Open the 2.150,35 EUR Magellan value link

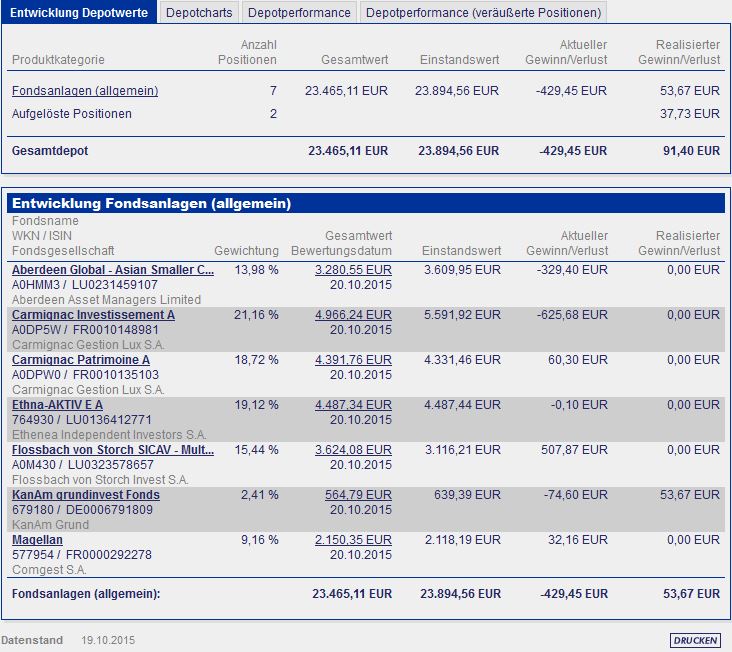pos(353,540)
